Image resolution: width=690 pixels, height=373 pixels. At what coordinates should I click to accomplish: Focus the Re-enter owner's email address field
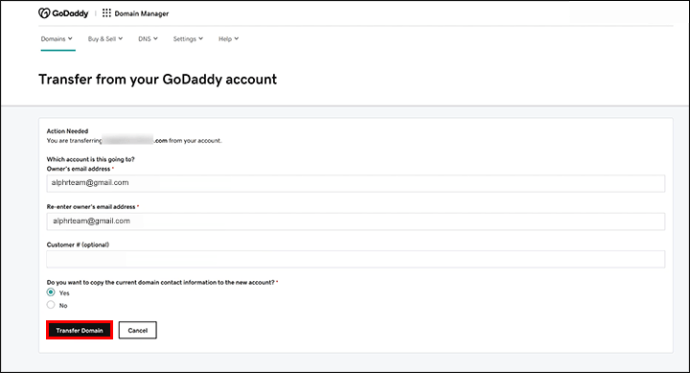[356, 221]
